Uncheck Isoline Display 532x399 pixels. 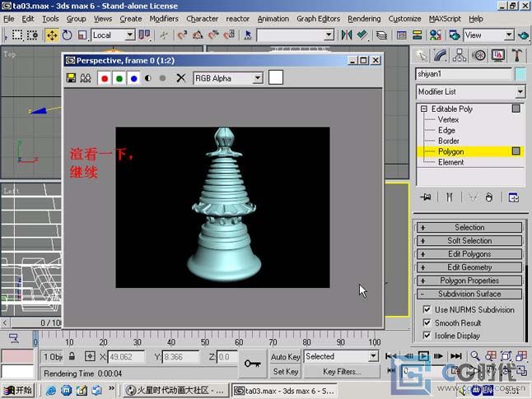click(427, 336)
